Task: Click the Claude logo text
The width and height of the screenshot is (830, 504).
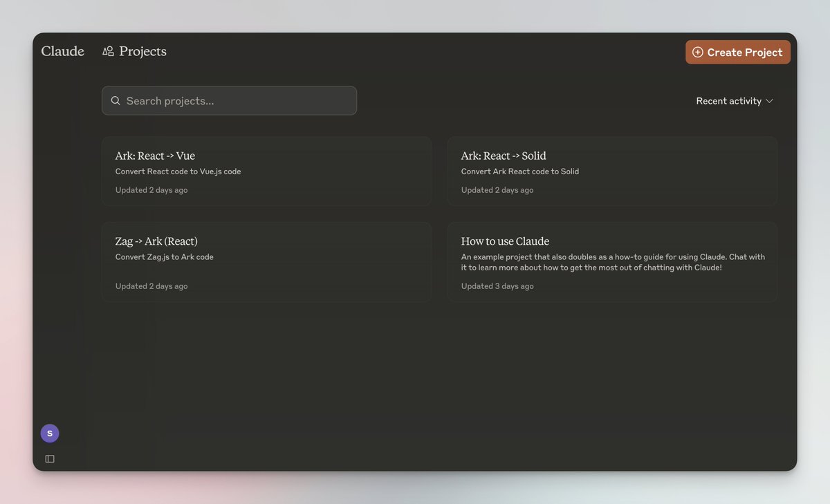Action: point(62,51)
